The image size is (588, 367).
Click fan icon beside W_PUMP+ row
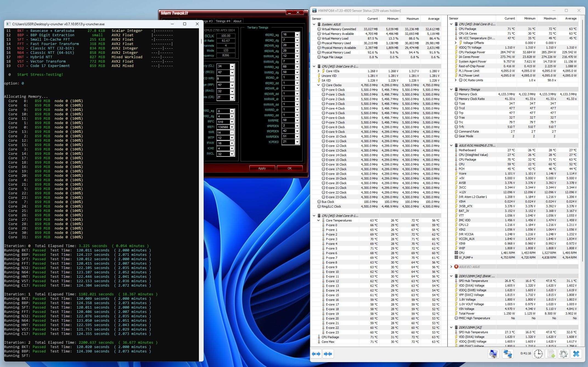(x=456, y=257)
